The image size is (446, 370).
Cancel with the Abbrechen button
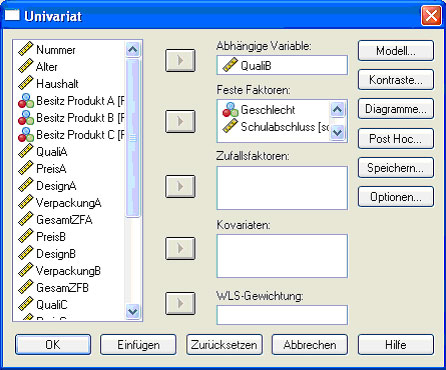pyautogui.click(x=310, y=345)
